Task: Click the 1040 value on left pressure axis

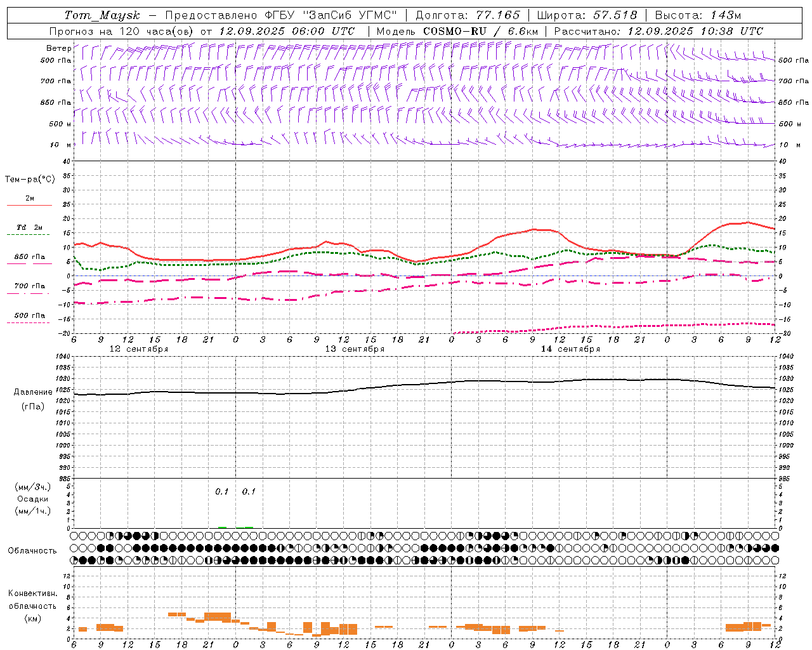Action: 63,357
